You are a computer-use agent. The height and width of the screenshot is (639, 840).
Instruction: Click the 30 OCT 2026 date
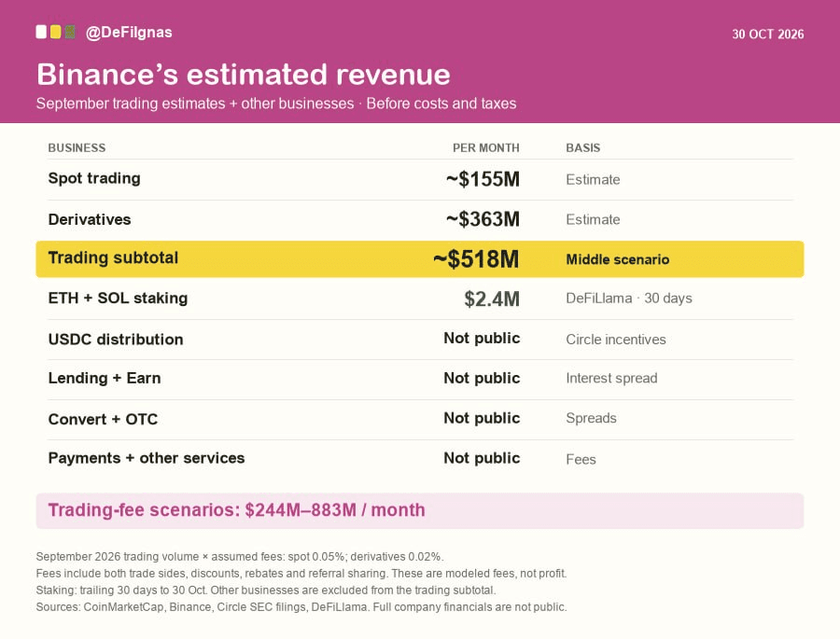coord(768,35)
